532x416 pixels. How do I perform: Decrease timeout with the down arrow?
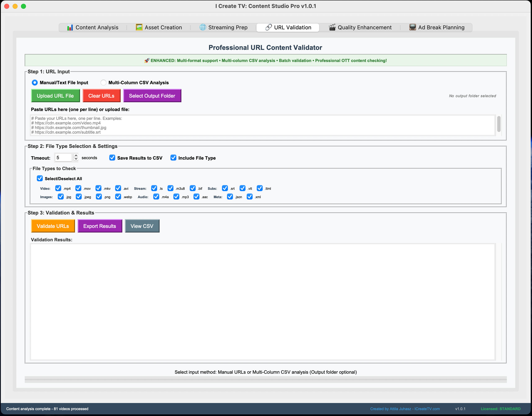76,159
